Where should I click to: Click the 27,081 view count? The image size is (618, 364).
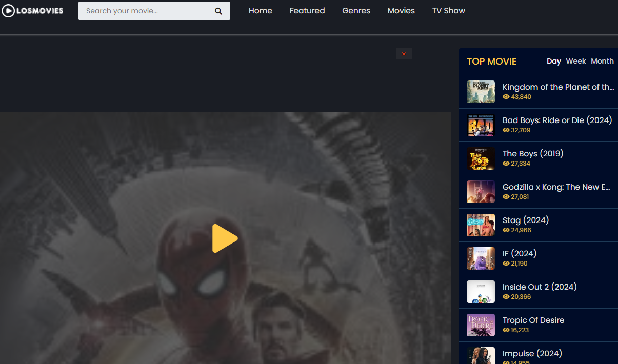pos(520,197)
